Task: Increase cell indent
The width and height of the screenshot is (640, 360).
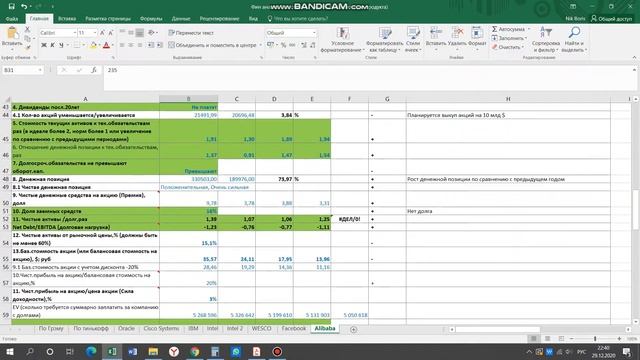Action: coord(160,45)
